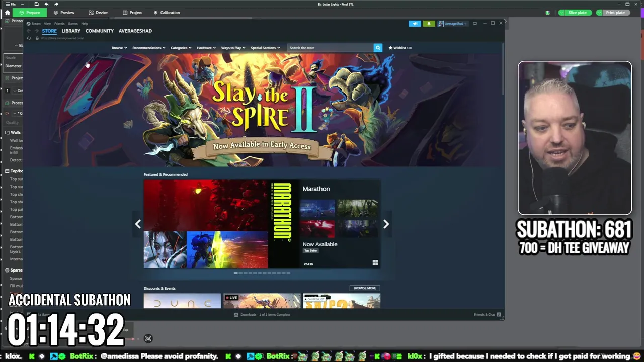Screen dimensions: 644x362
Task: Open the Steam Friends menu
Action: tap(59, 24)
